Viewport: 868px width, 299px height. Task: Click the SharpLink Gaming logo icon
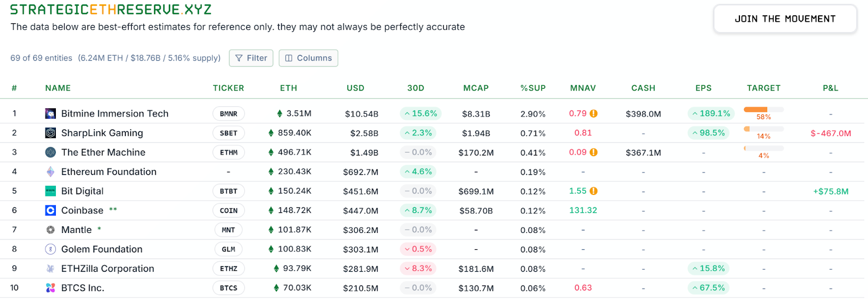[x=50, y=133]
